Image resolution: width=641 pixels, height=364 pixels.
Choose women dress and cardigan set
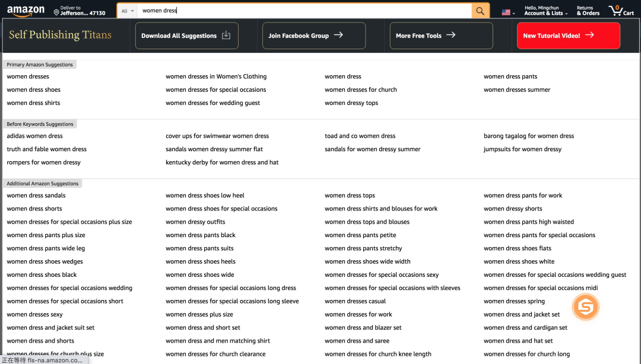[x=525, y=328]
